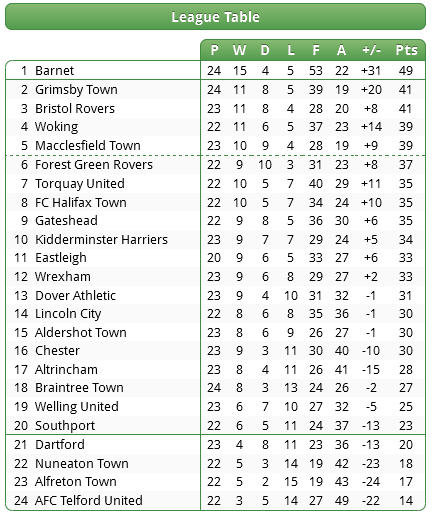Image resolution: width=433 pixels, height=517 pixels.
Task: Open Kidderminster Harriers team entry
Action: [x=101, y=240]
